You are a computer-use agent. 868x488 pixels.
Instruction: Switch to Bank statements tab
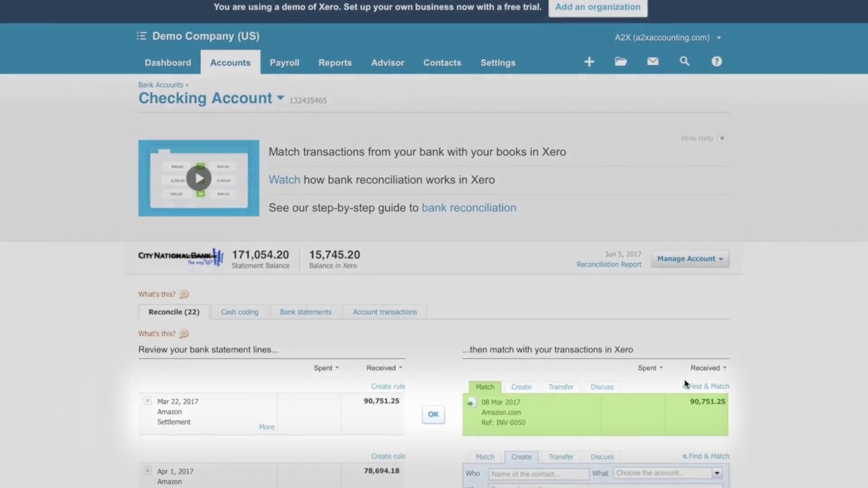coord(306,312)
